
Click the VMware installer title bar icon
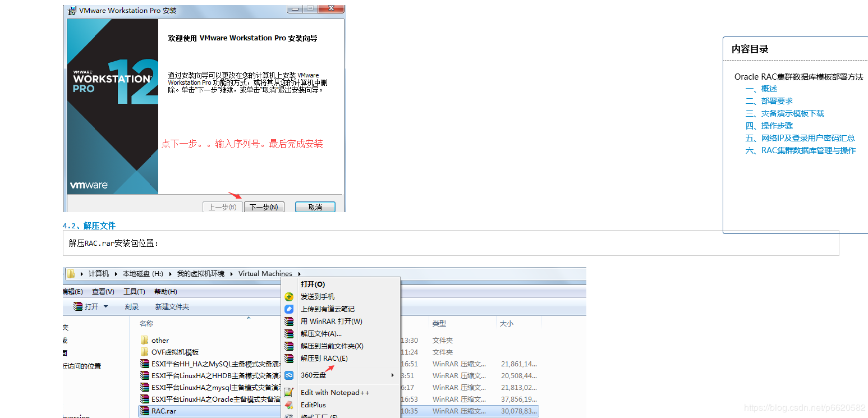click(x=72, y=10)
